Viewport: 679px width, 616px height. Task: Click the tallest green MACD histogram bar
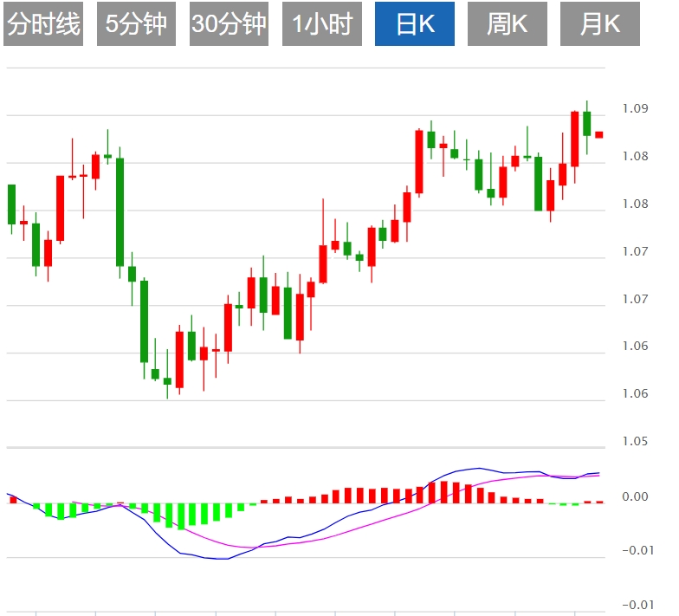click(x=181, y=516)
